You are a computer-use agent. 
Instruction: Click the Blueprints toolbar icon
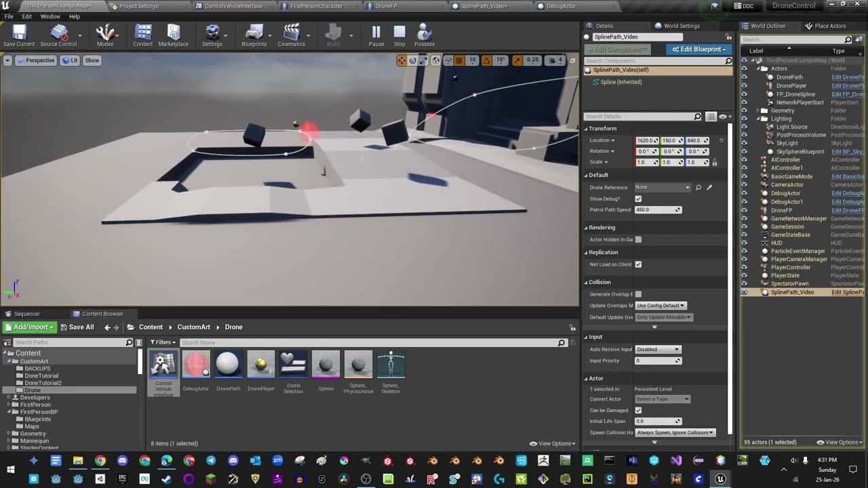coord(254,35)
